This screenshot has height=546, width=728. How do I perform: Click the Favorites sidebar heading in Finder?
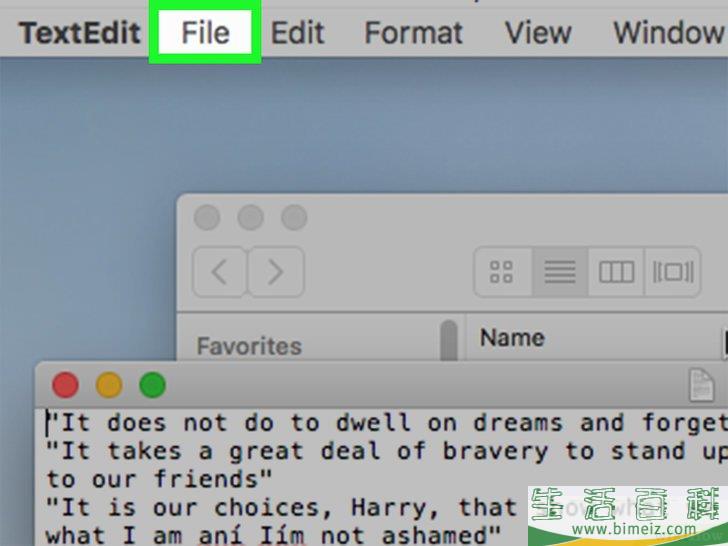249,346
